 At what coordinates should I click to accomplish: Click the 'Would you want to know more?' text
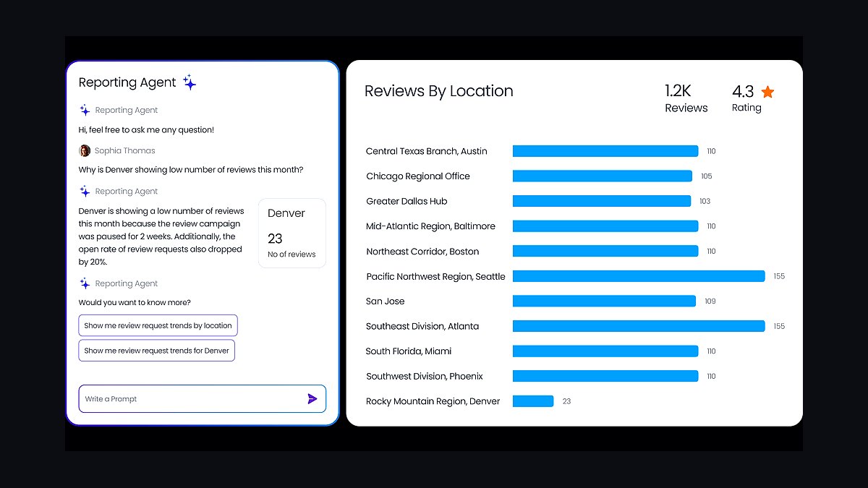(x=135, y=302)
